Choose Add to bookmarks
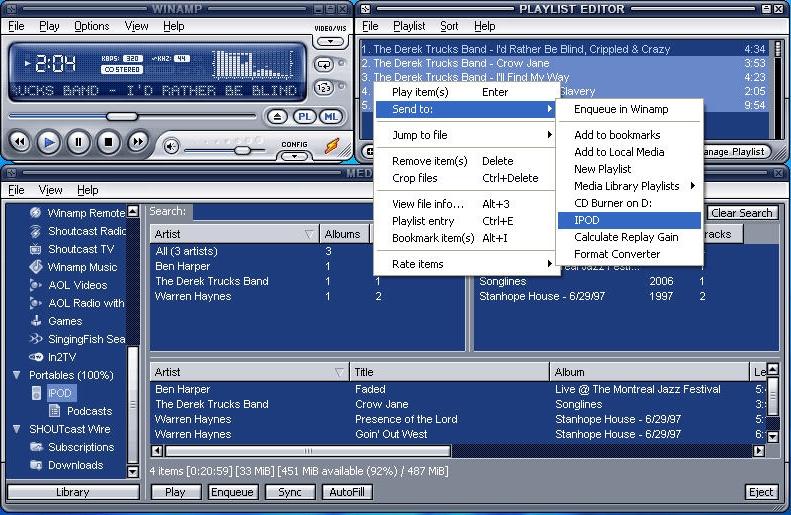The height and width of the screenshot is (515, 791). click(x=629, y=135)
